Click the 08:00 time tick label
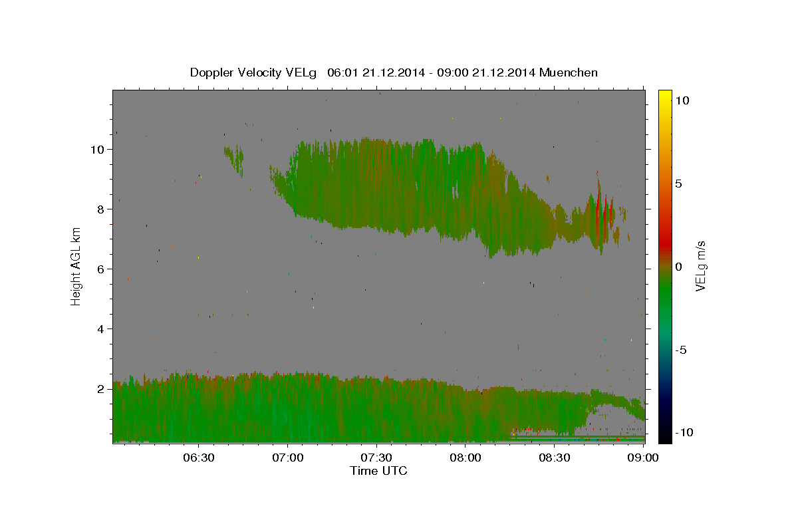 466,458
